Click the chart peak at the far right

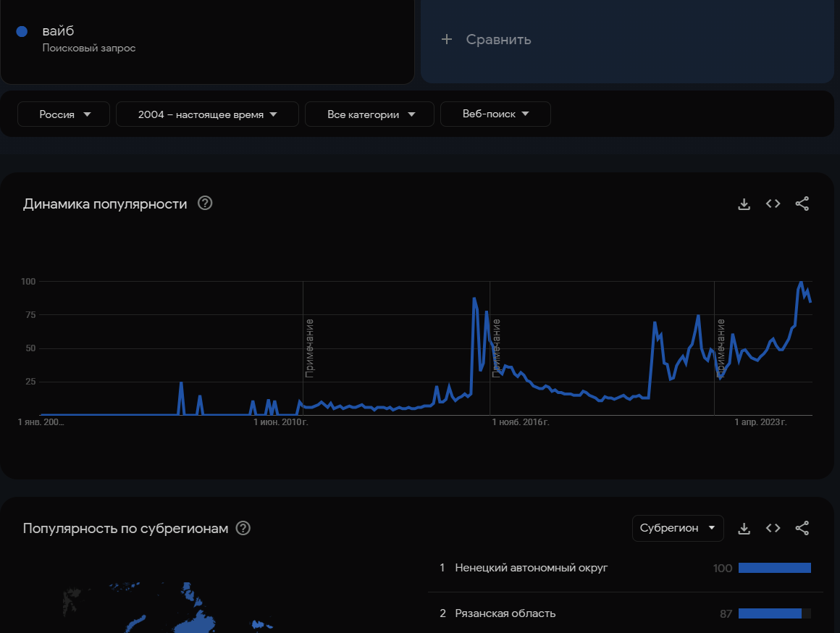[x=801, y=282]
